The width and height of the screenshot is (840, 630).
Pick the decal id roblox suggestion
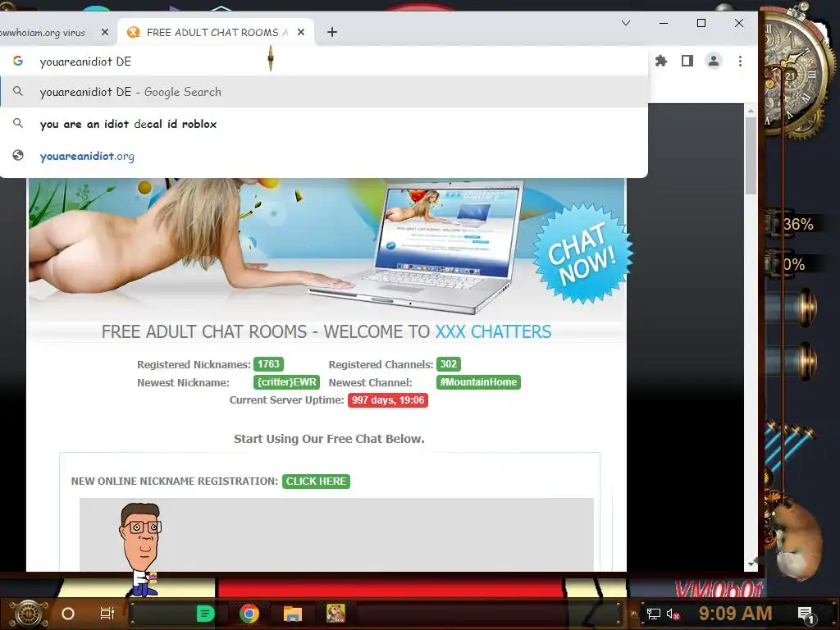[323, 124]
